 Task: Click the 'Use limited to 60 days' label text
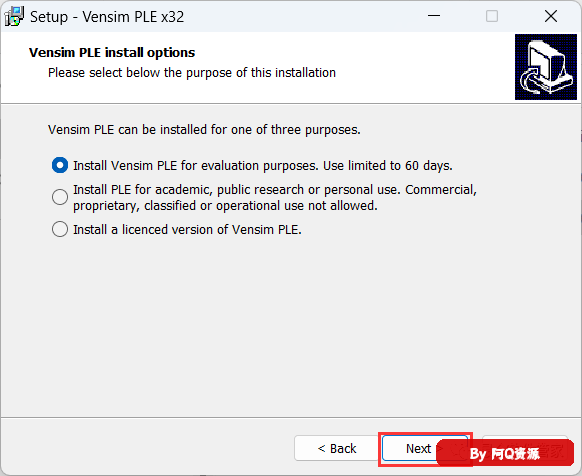[x=388, y=166]
